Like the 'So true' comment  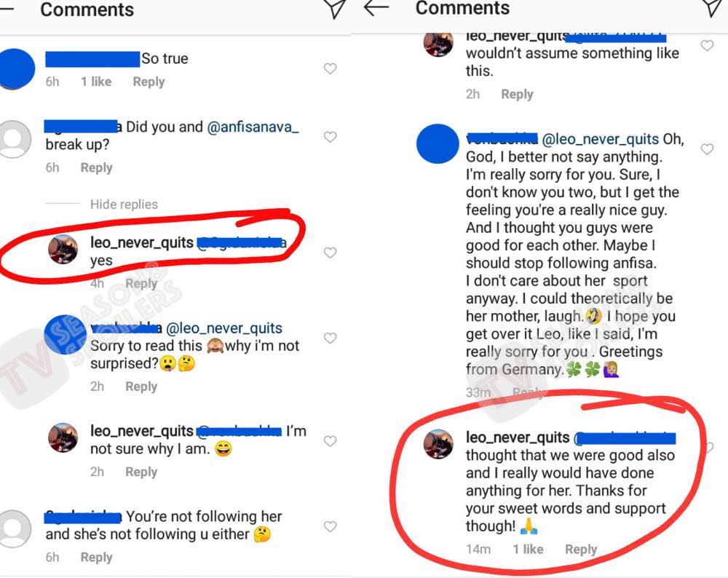point(330,68)
